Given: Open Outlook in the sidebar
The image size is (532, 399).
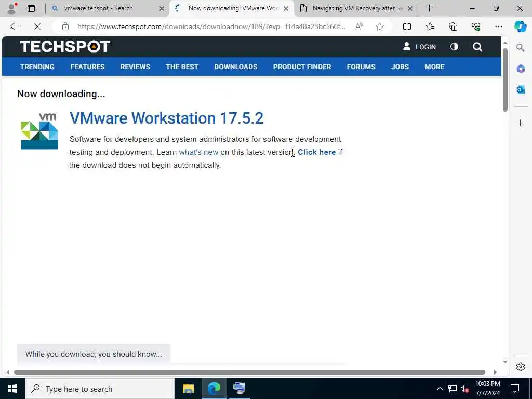Looking at the screenshot, I should 521,89.
